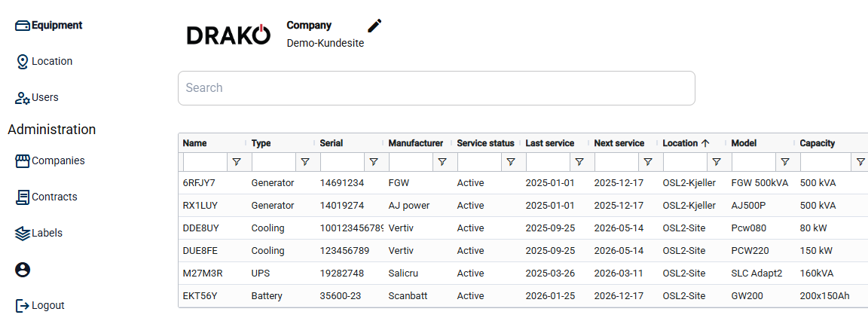Click the Drako logo
The height and width of the screenshot is (327, 868).
pos(228,35)
